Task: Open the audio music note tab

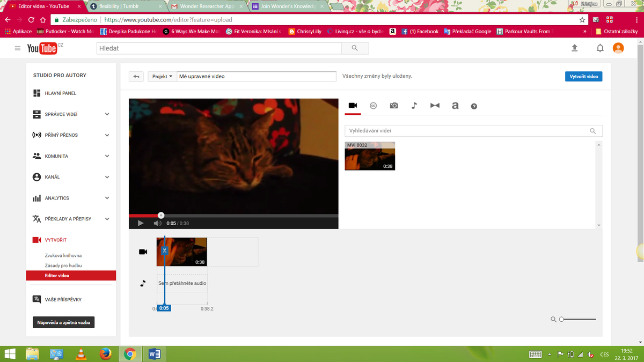Action: coord(414,106)
